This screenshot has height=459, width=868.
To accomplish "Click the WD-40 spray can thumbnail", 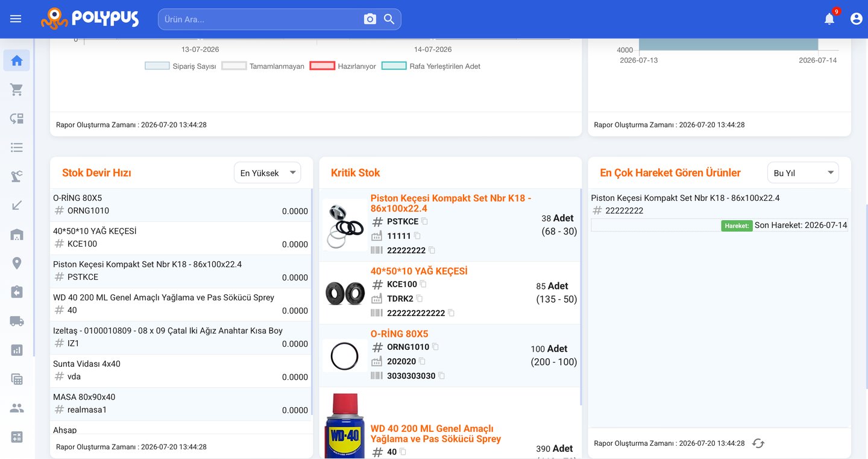I will pyautogui.click(x=345, y=426).
